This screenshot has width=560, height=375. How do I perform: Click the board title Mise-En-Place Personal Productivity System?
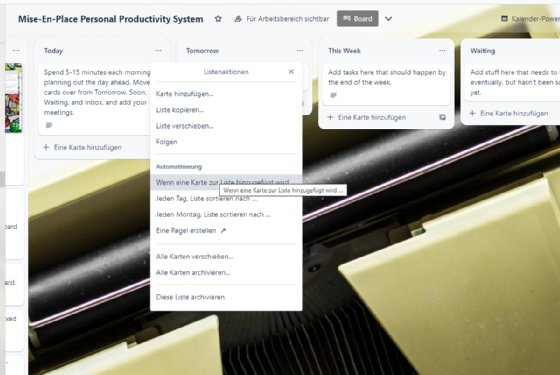tap(111, 19)
